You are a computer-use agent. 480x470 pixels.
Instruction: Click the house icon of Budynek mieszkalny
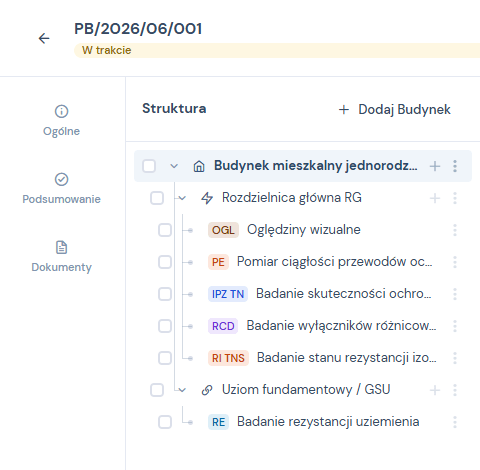pyautogui.click(x=199, y=166)
